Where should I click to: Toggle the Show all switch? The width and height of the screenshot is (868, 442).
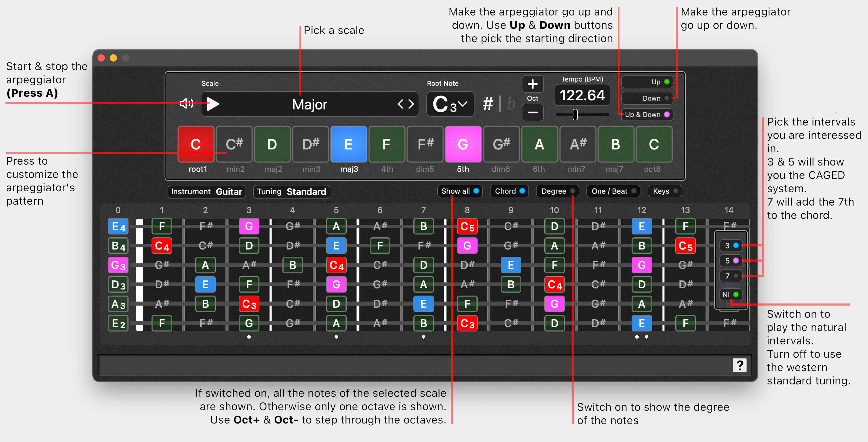pyautogui.click(x=460, y=191)
